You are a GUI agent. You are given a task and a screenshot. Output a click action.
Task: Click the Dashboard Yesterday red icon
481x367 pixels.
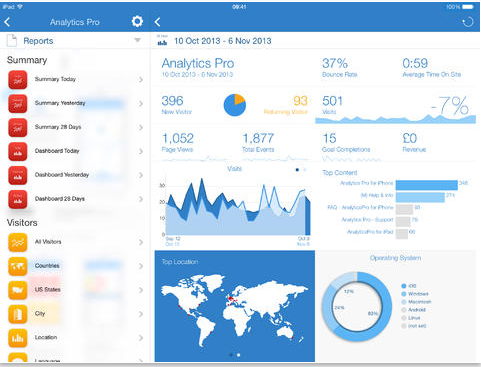18,175
